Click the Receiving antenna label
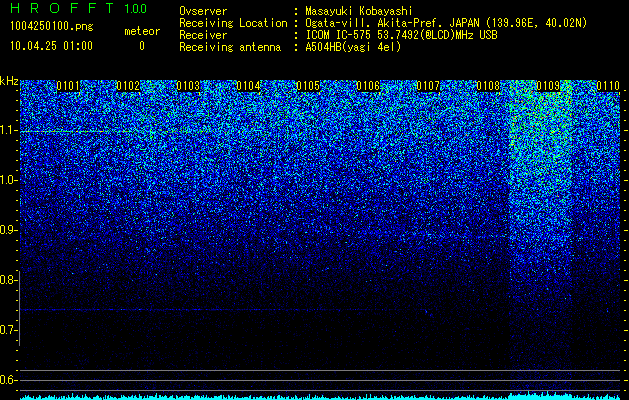629x400 pixels. (x=230, y=47)
